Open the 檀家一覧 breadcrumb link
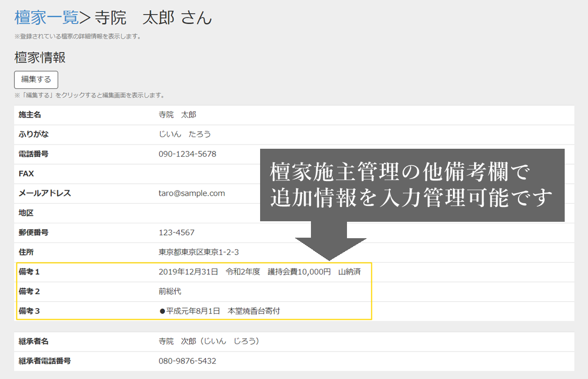Screen dimensions: 588x379 coord(46,17)
